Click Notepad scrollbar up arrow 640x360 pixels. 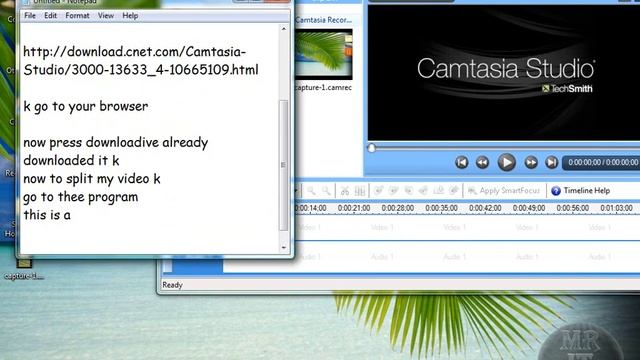(x=284, y=29)
